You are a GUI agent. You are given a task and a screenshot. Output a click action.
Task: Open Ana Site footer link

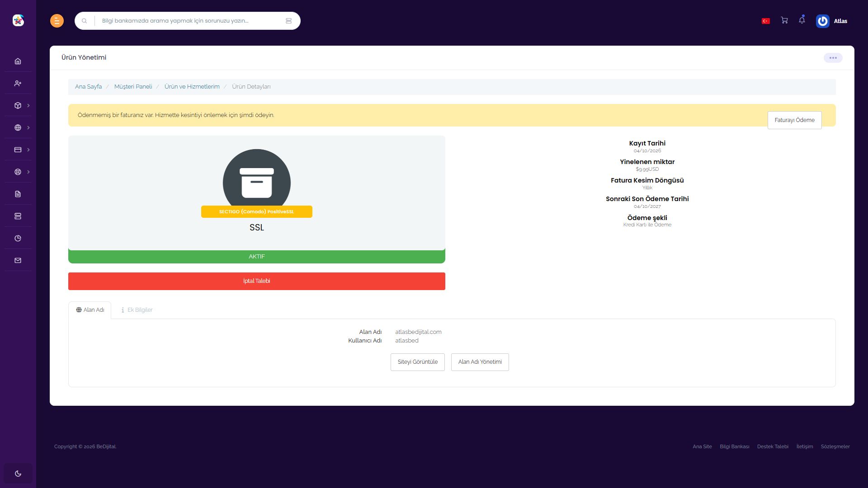702,446
